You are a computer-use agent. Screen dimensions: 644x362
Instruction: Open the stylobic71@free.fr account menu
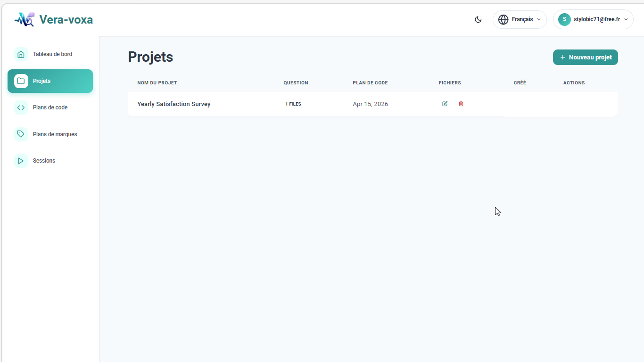click(x=593, y=19)
